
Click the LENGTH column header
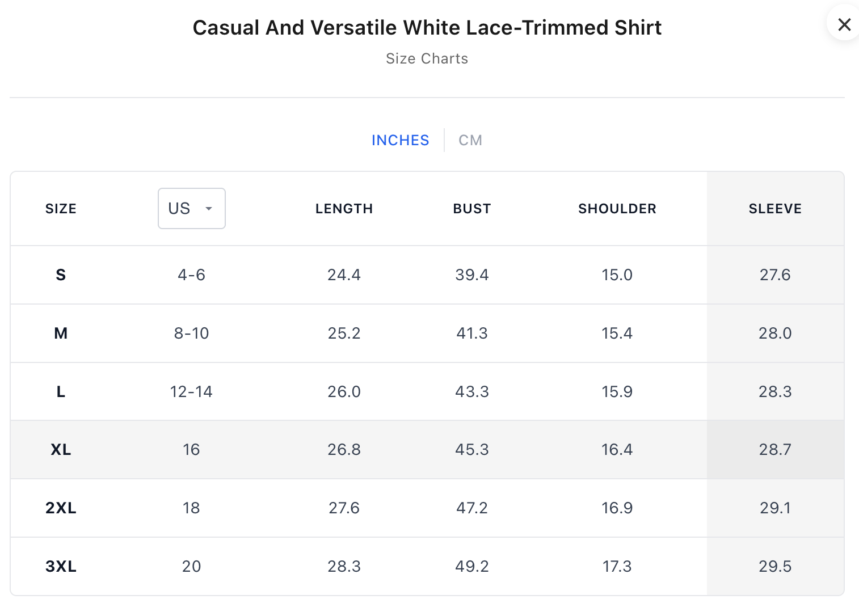coord(344,209)
